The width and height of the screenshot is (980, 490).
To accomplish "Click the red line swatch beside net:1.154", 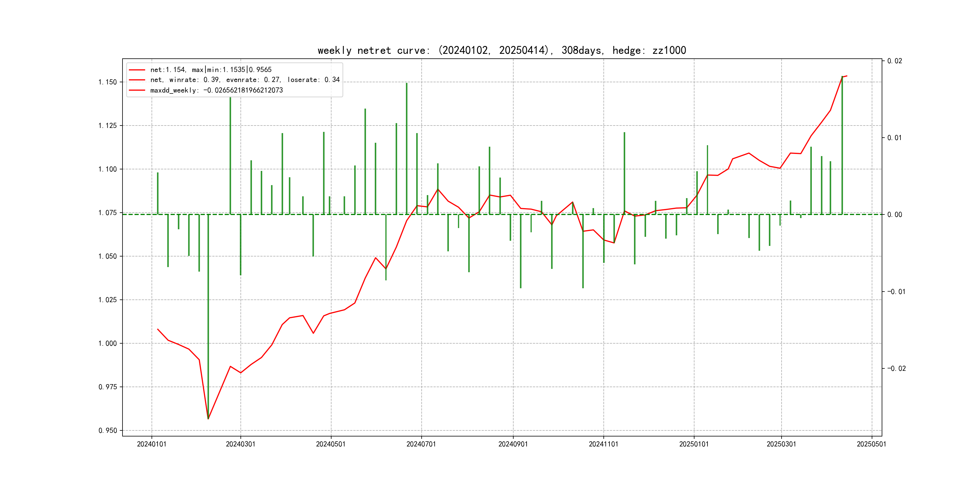I will pos(137,70).
